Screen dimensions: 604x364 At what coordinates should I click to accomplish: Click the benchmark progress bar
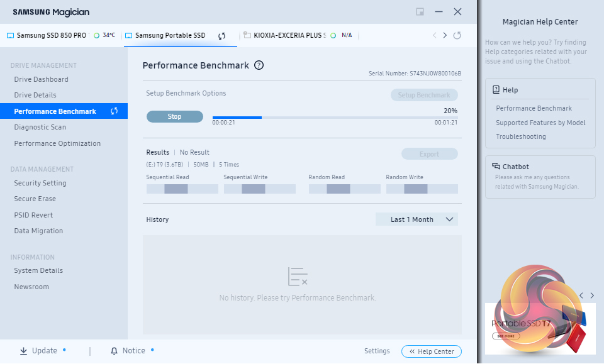tap(335, 117)
